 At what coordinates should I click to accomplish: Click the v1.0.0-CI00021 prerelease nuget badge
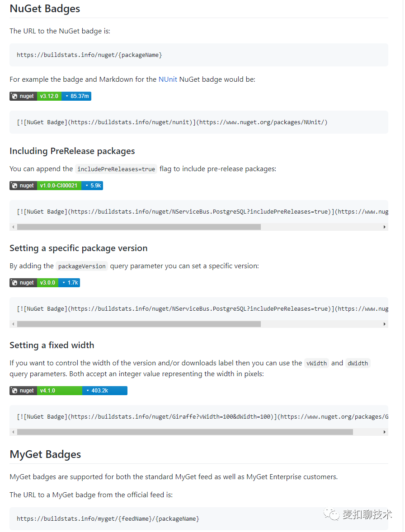point(56,186)
